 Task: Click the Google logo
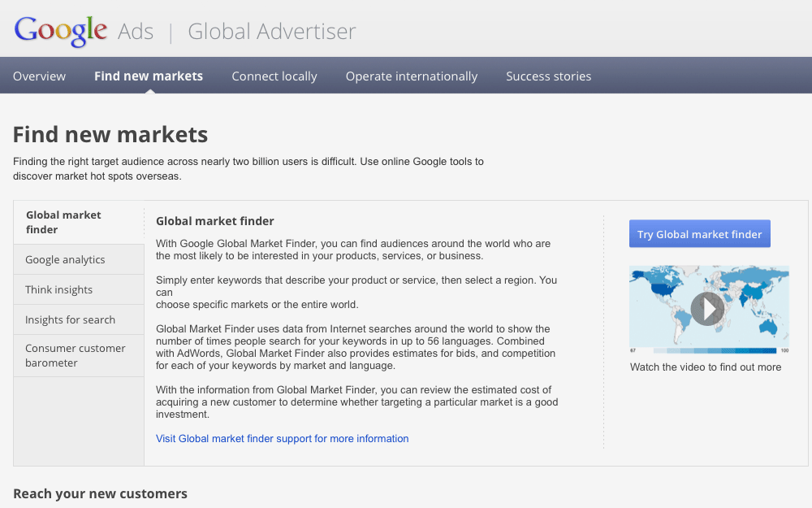[61, 31]
